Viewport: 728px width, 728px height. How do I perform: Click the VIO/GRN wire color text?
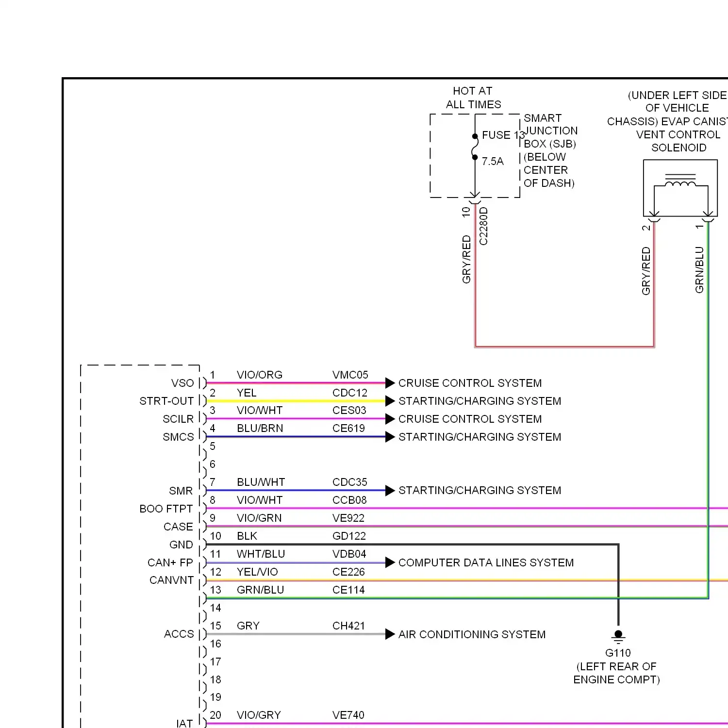tap(259, 518)
